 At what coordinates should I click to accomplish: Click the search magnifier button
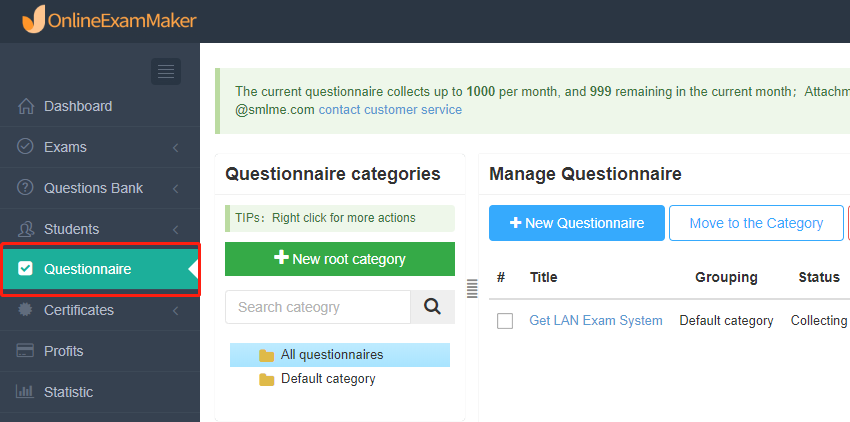coord(433,307)
